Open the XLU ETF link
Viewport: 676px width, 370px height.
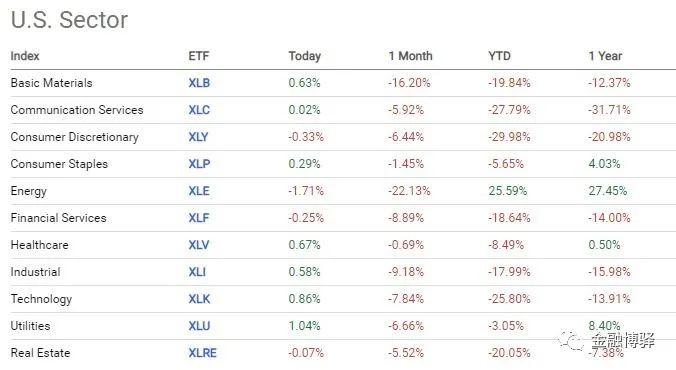199,326
